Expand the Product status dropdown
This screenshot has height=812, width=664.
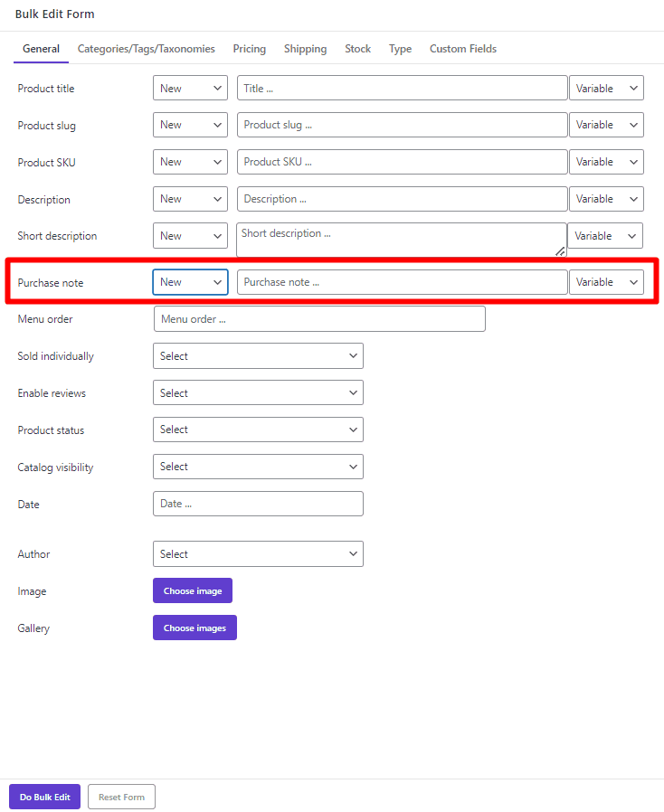(258, 430)
